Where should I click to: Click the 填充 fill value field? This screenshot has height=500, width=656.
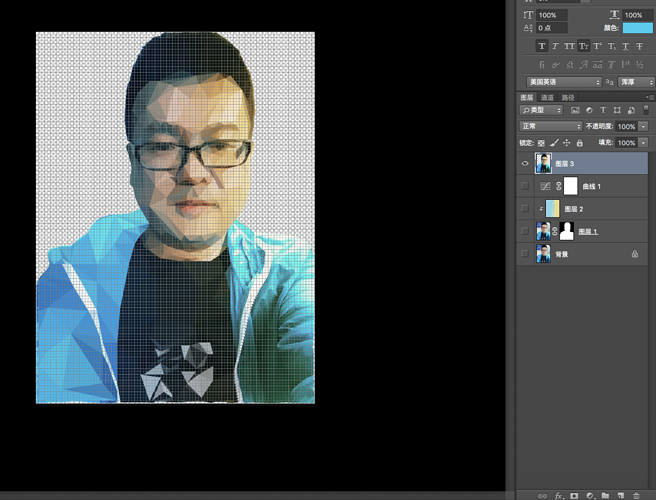626,143
